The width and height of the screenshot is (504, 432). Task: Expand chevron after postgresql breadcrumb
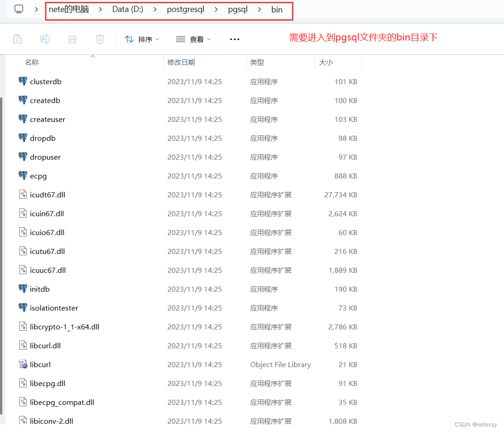tap(216, 9)
